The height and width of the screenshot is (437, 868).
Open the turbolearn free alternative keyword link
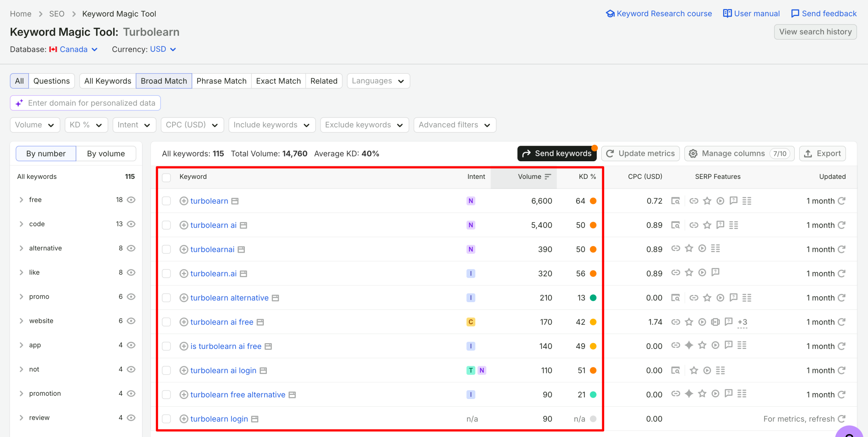238,395
